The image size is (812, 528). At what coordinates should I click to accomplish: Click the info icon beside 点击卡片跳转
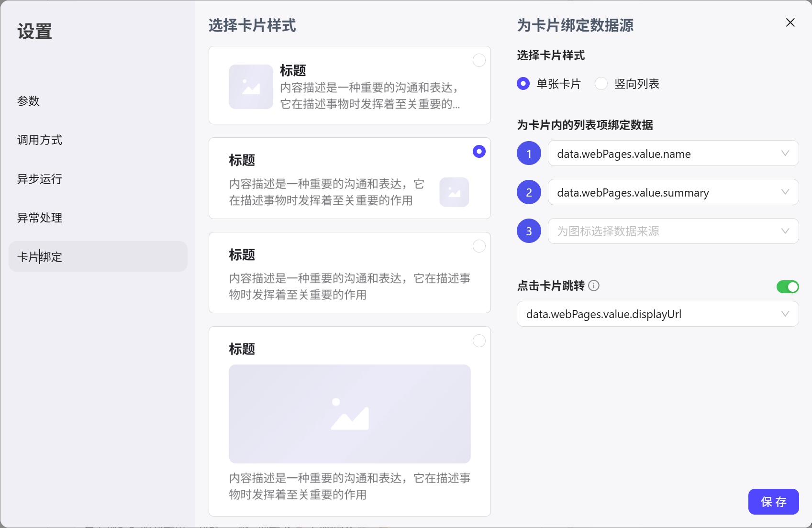pos(594,286)
